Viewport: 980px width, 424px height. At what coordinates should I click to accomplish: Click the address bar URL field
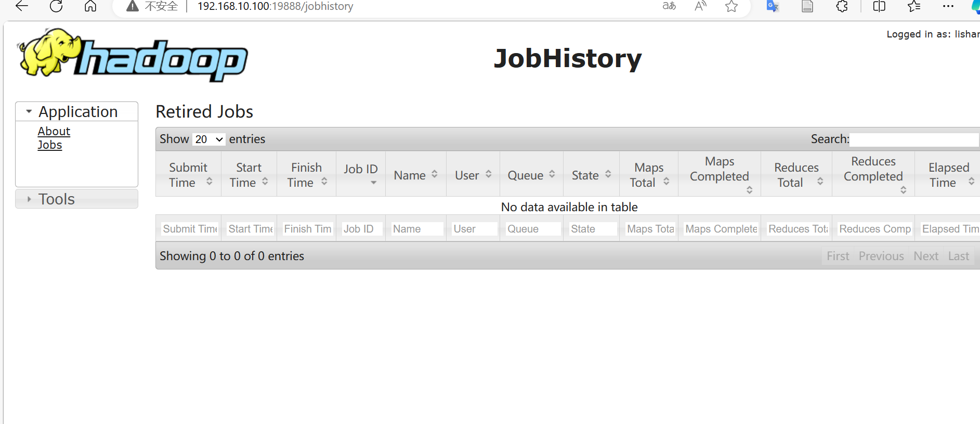[x=275, y=6]
